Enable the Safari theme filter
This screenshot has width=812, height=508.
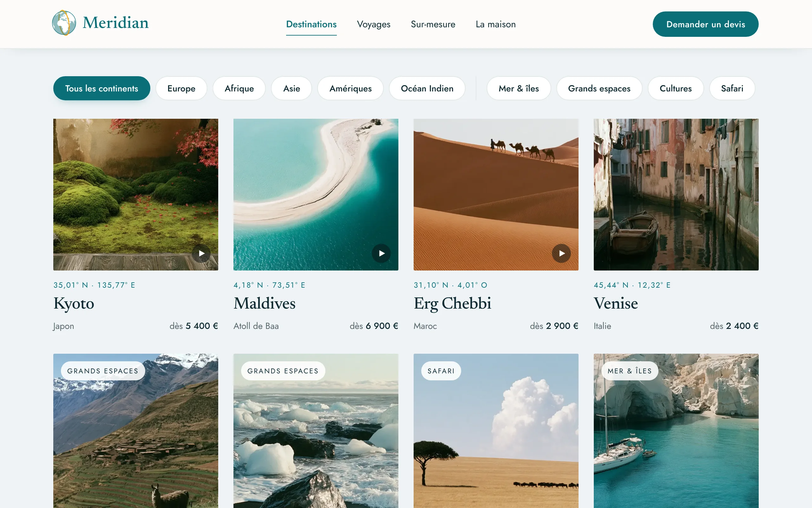point(732,88)
